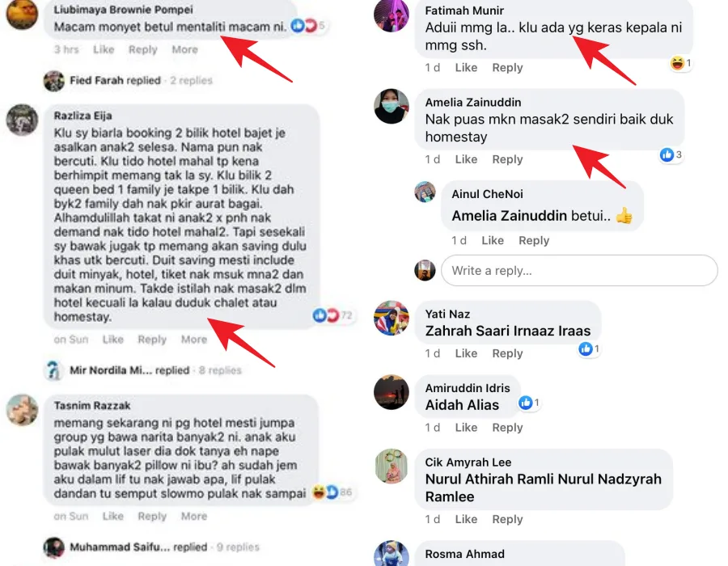Click like reaction icon on Amelia Zainuddin's comment
The height and width of the screenshot is (566, 728).
coord(667,154)
